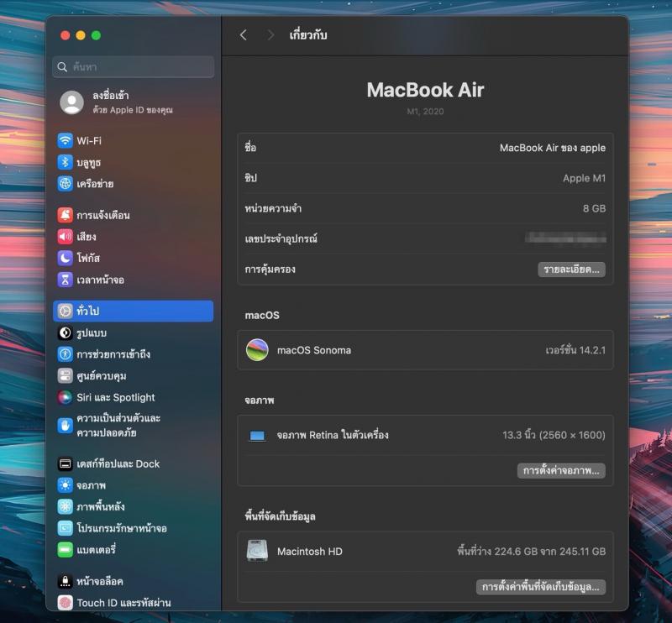Click the green full-screen window button
Viewport: 672px width, 623px height.
coord(96,35)
